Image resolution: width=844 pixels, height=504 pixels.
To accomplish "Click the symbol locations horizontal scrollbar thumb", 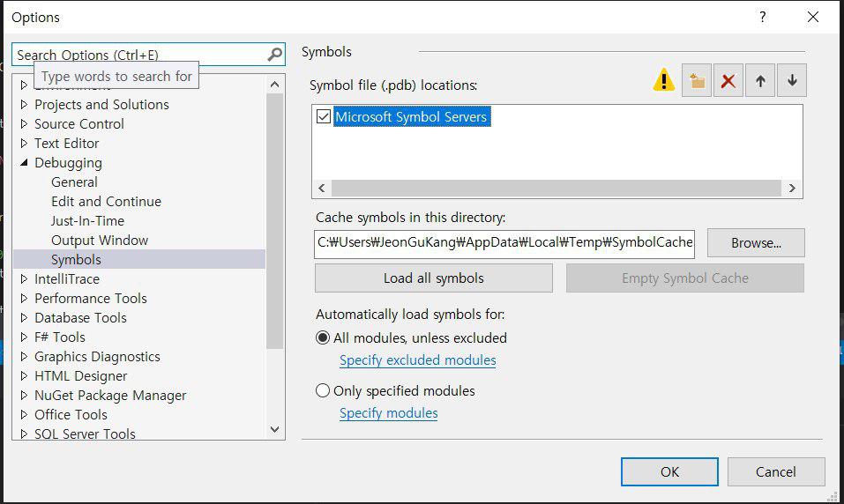I will 556,188.
